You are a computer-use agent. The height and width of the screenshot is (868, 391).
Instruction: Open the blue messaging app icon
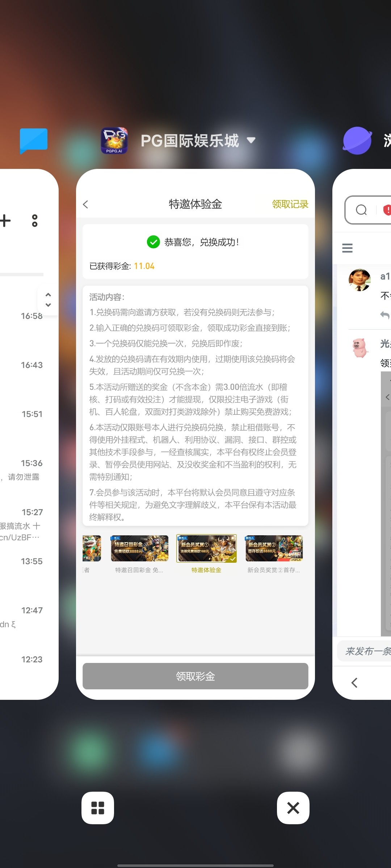click(x=33, y=140)
